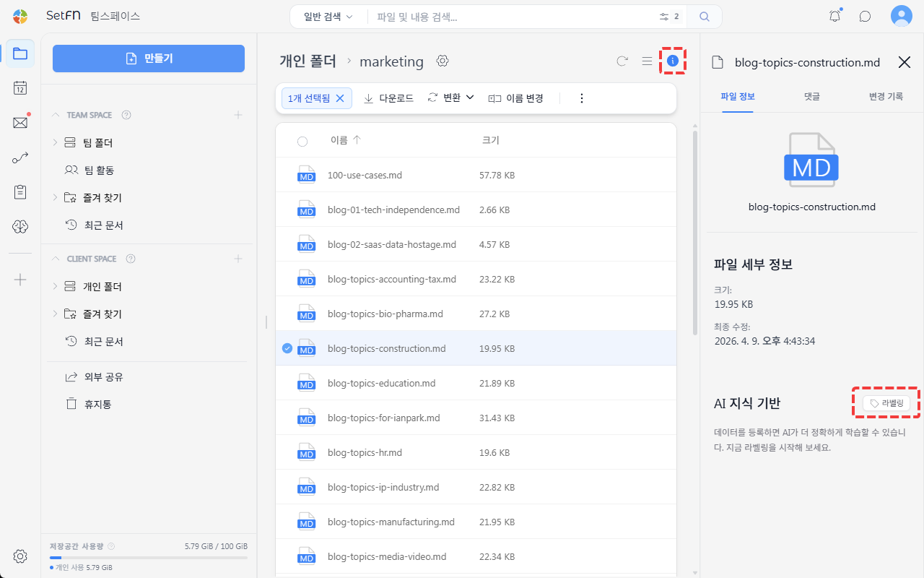Click the plus icon in left rail
924x578 pixels.
[20, 280]
